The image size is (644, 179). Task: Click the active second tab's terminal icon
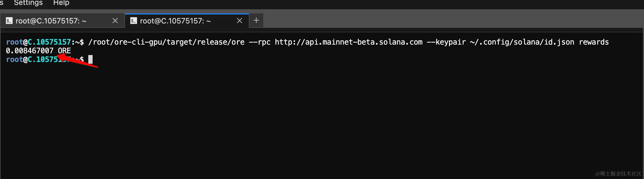pyautogui.click(x=133, y=21)
